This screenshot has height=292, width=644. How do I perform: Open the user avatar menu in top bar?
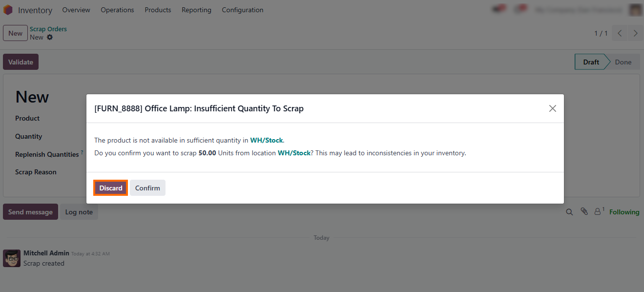[635, 10]
